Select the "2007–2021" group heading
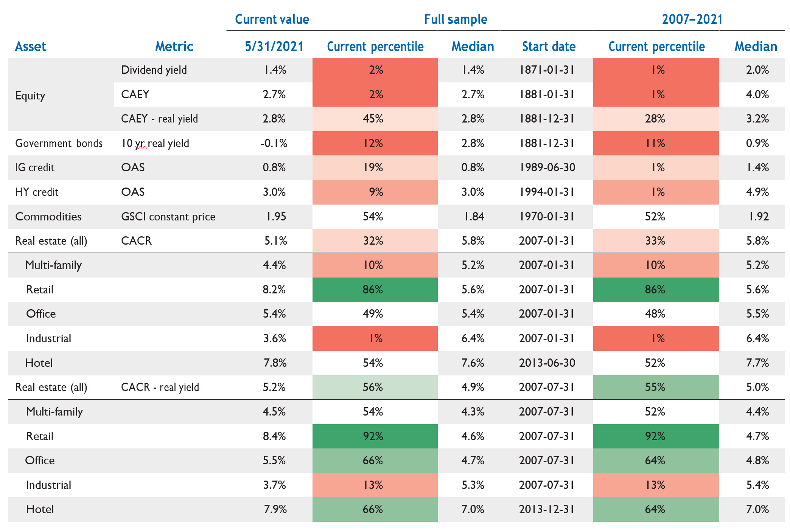 pyautogui.click(x=692, y=19)
